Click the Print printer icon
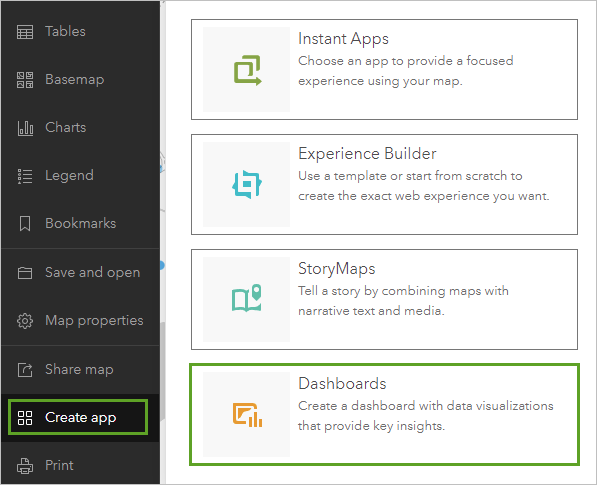The width and height of the screenshot is (597, 485). click(25, 466)
